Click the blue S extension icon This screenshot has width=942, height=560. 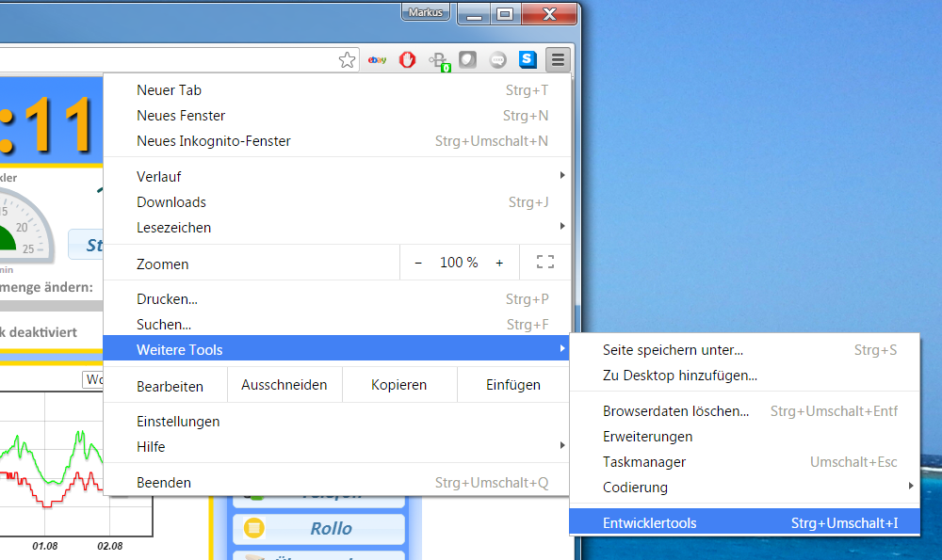(528, 60)
